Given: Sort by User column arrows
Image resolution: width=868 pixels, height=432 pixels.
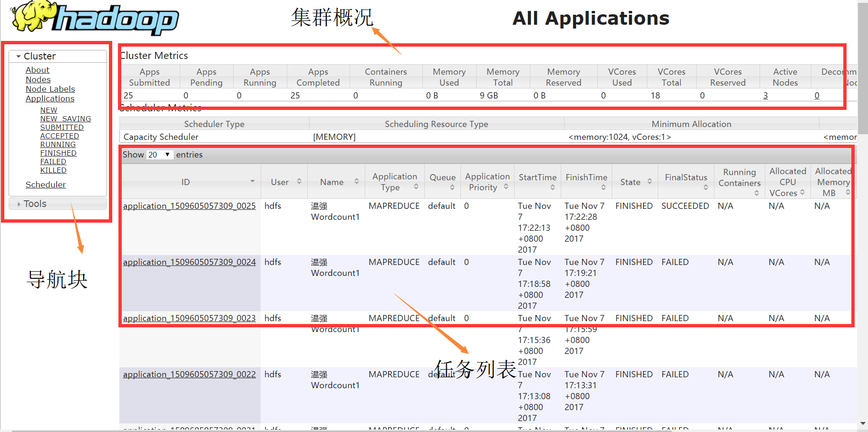Looking at the screenshot, I should pos(299,181).
